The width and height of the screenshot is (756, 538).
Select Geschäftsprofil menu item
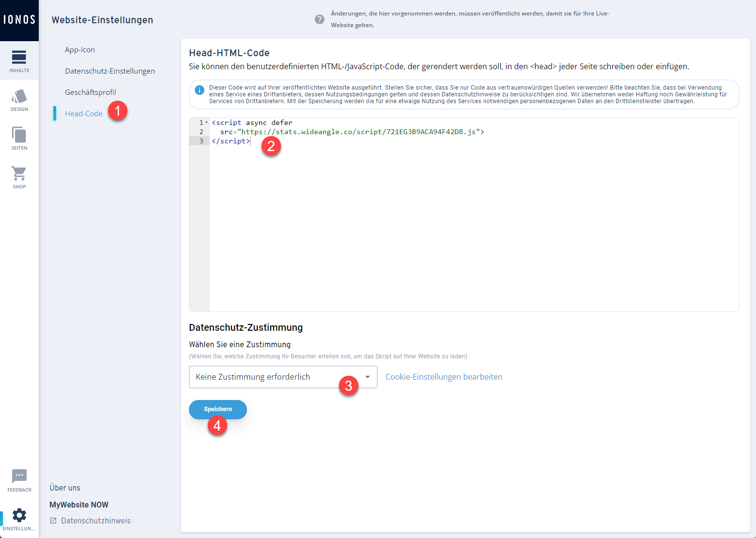tap(91, 92)
